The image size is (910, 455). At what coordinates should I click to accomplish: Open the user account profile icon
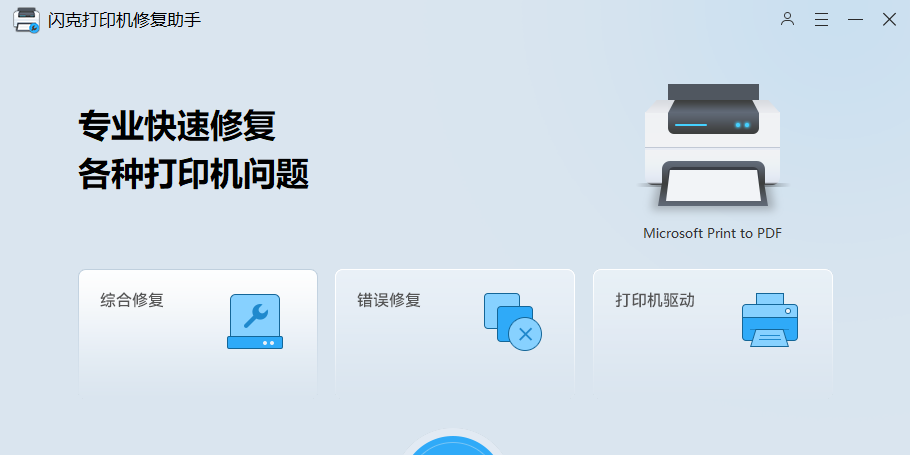coord(787,19)
